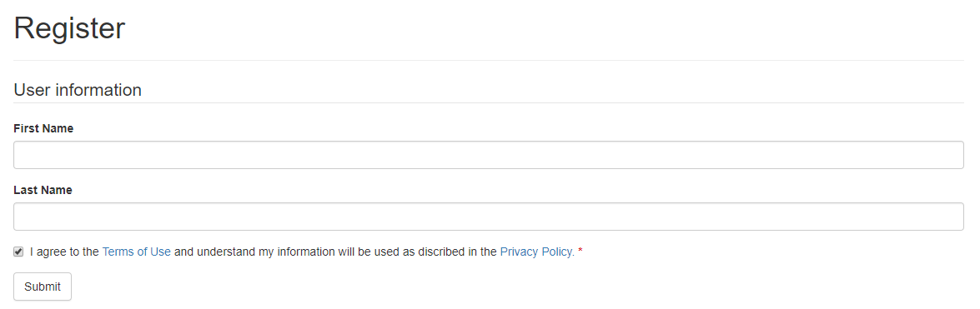Click the Submit button
The height and width of the screenshot is (309, 980).
pos(43,287)
